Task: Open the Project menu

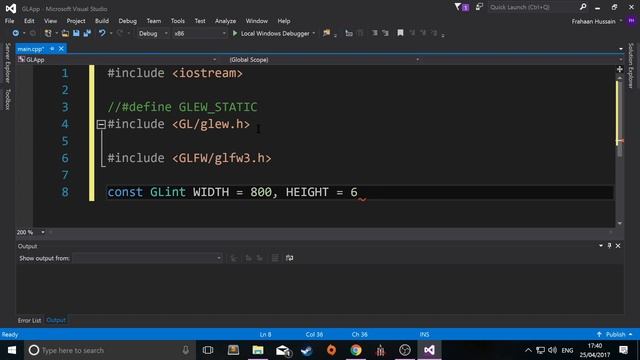Action: click(x=76, y=21)
